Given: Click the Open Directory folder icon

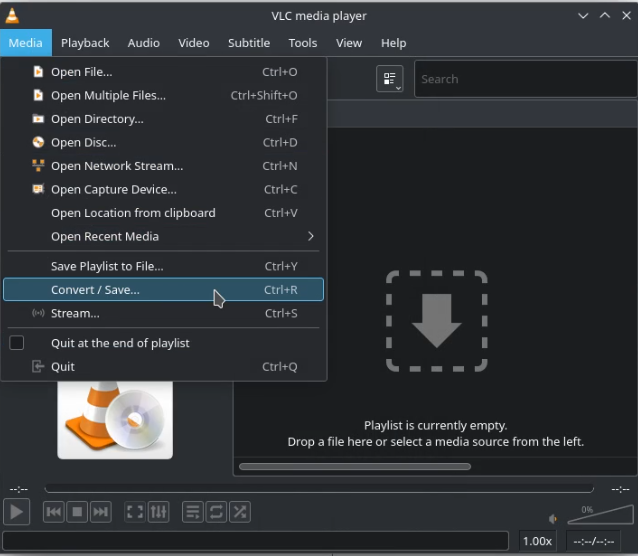Looking at the screenshot, I should point(38,119).
